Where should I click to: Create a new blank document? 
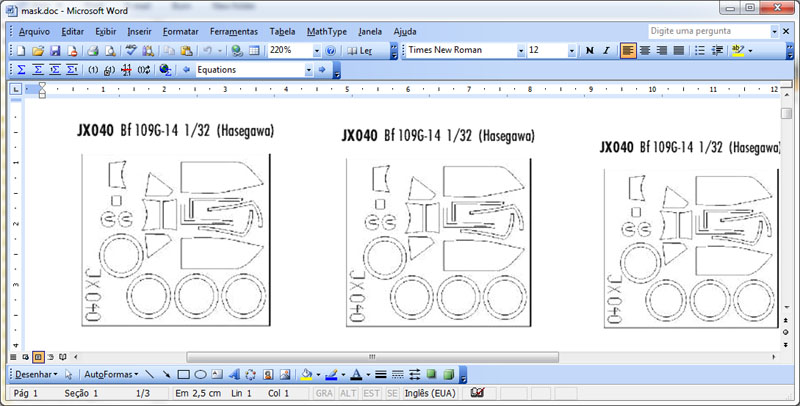tap(21, 50)
